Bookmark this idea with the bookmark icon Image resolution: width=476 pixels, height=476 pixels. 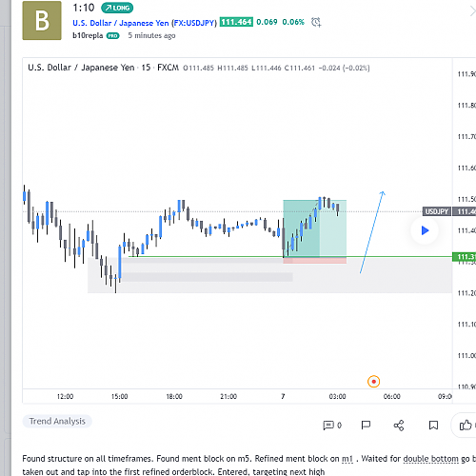tap(433, 426)
